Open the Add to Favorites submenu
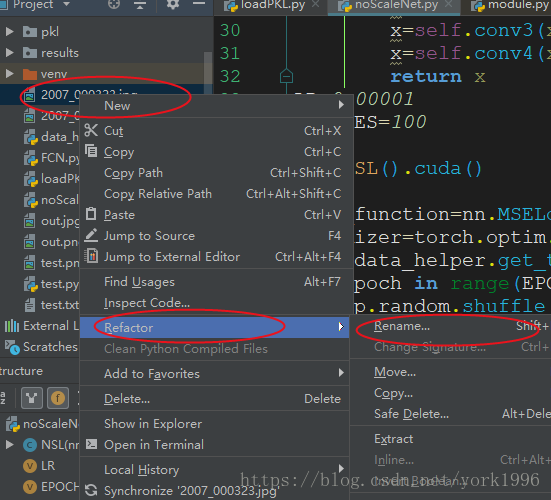 click(216, 374)
